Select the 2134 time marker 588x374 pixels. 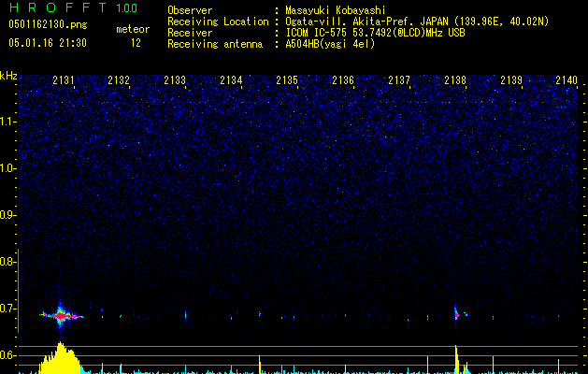tap(231, 80)
